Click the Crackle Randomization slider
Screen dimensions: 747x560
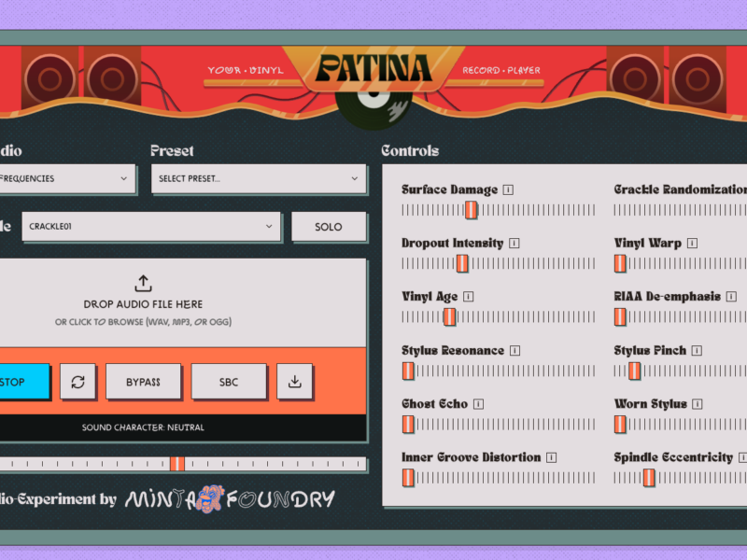point(681,210)
